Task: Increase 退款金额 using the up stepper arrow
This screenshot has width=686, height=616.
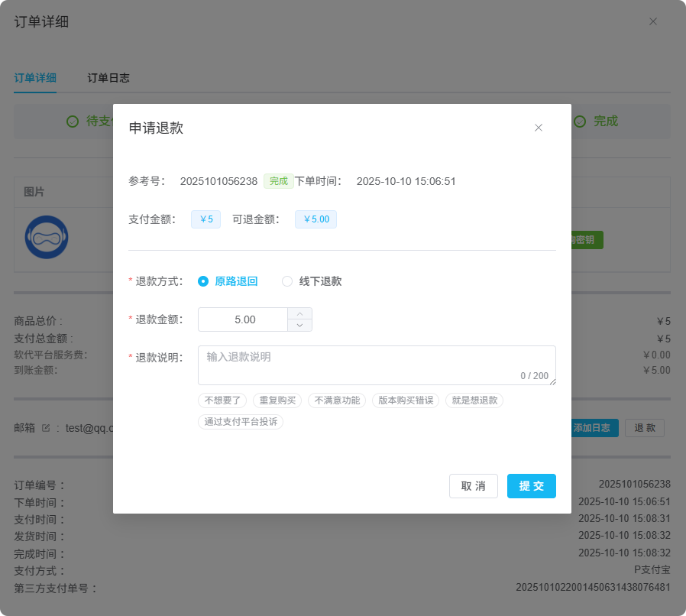Action: coord(300,313)
